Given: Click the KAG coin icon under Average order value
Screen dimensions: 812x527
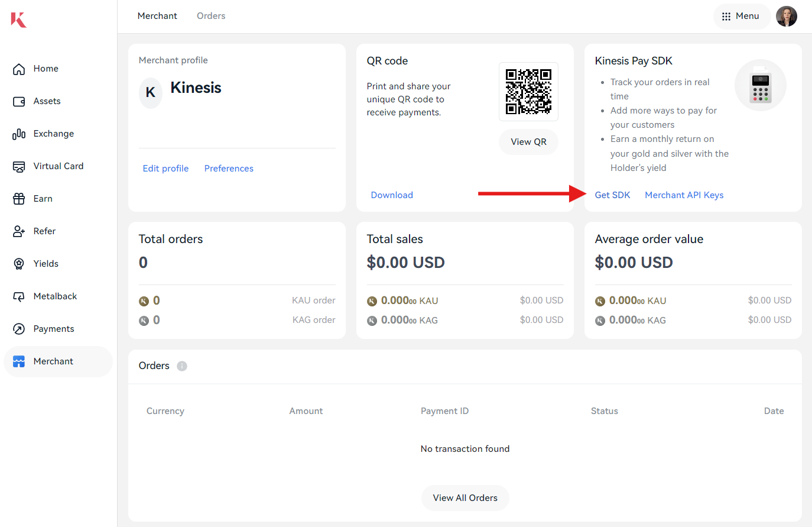Looking at the screenshot, I should (x=600, y=321).
